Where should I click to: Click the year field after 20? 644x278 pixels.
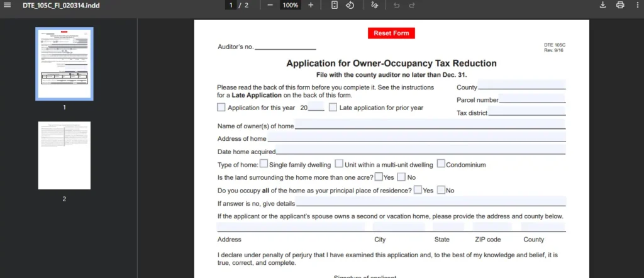click(316, 107)
